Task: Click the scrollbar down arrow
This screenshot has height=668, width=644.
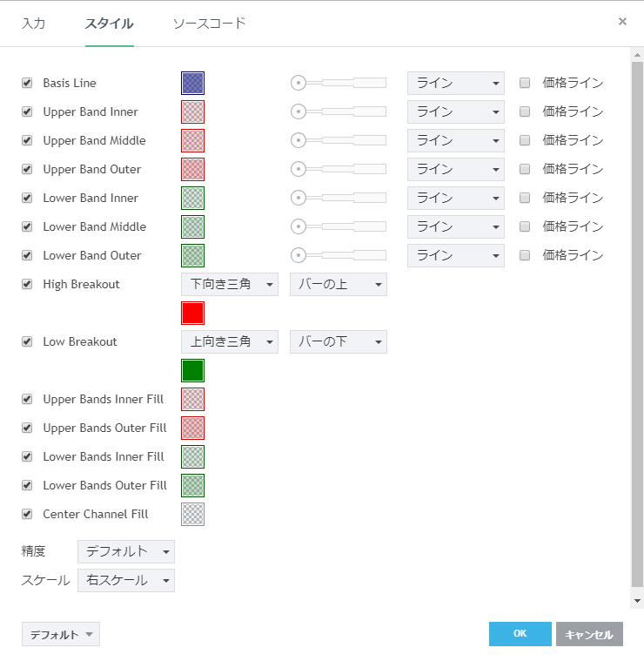Action: point(637,601)
